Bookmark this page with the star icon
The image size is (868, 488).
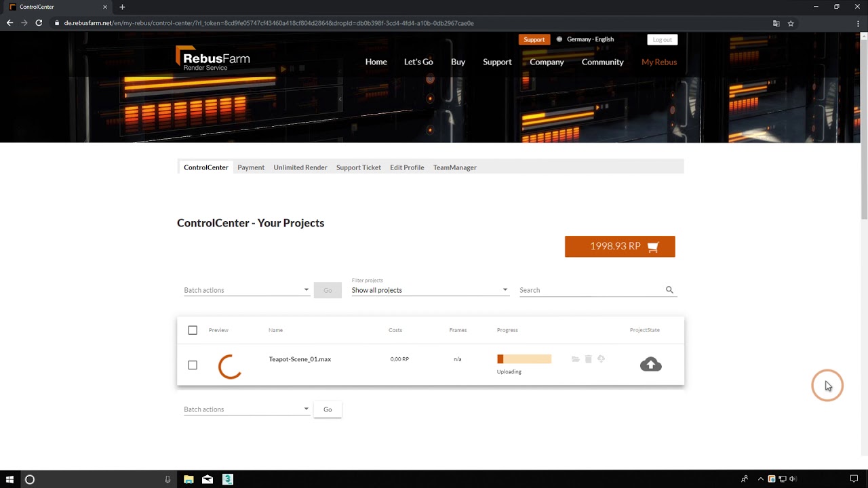[791, 23]
